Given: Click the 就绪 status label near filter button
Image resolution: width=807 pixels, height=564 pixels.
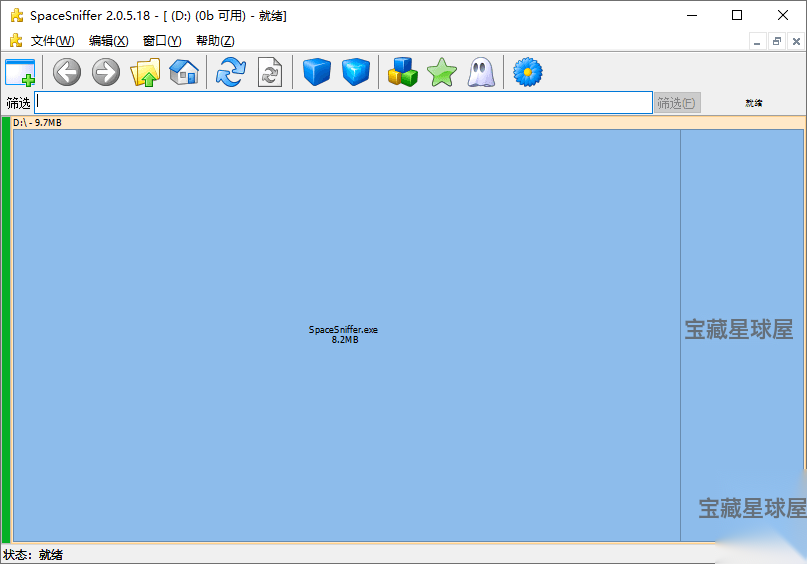Looking at the screenshot, I should (753, 103).
